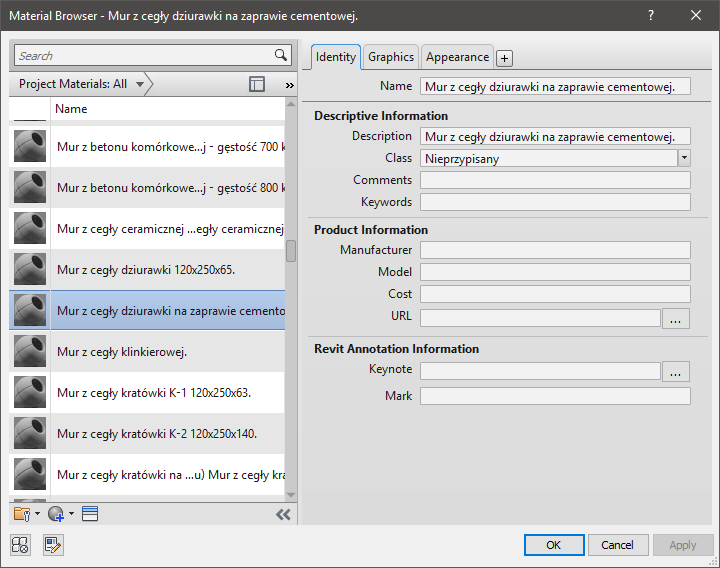Browse URL with ellipsis button
Viewport: 720px width, 568px height.
pyautogui.click(x=675, y=318)
